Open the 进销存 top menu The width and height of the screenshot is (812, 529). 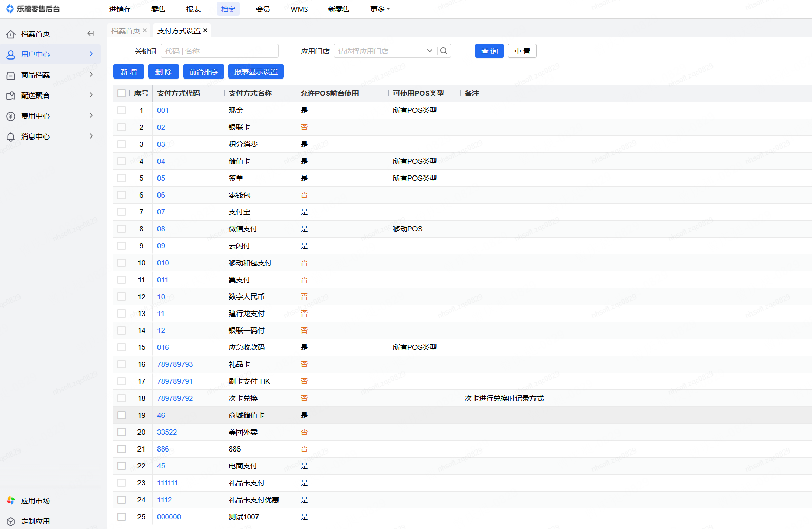click(x=120, y=9)
